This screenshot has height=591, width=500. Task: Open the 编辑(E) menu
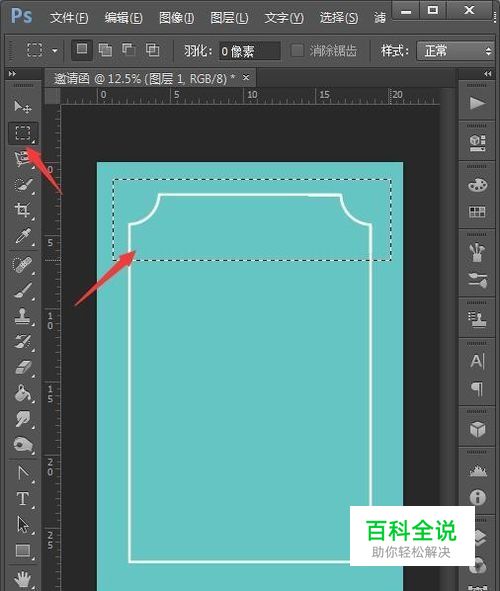(x=124, y=18)
